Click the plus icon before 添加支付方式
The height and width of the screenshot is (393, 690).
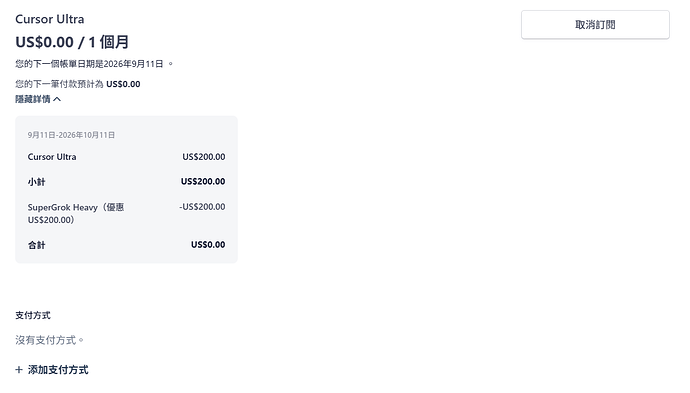[x=19, y=370]
